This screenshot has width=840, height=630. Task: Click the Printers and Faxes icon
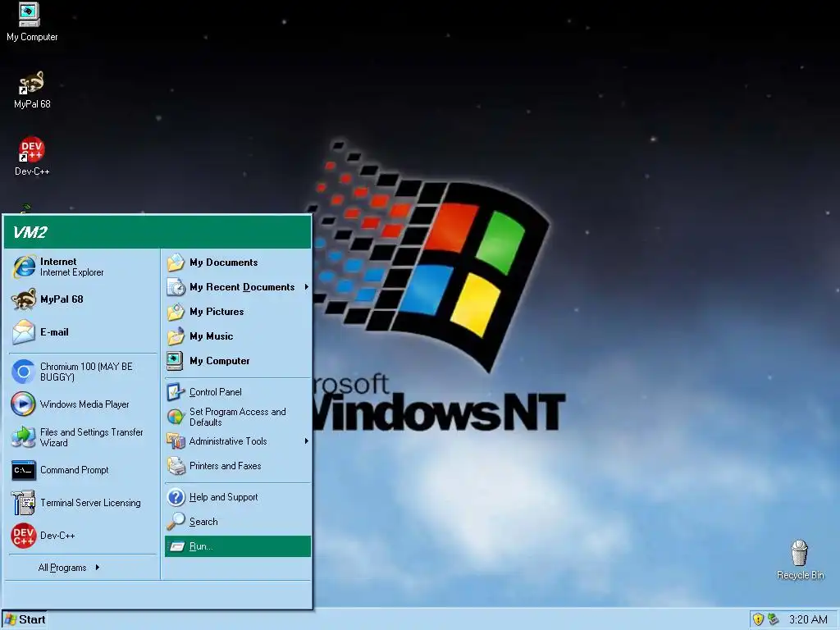pos(176,466)
